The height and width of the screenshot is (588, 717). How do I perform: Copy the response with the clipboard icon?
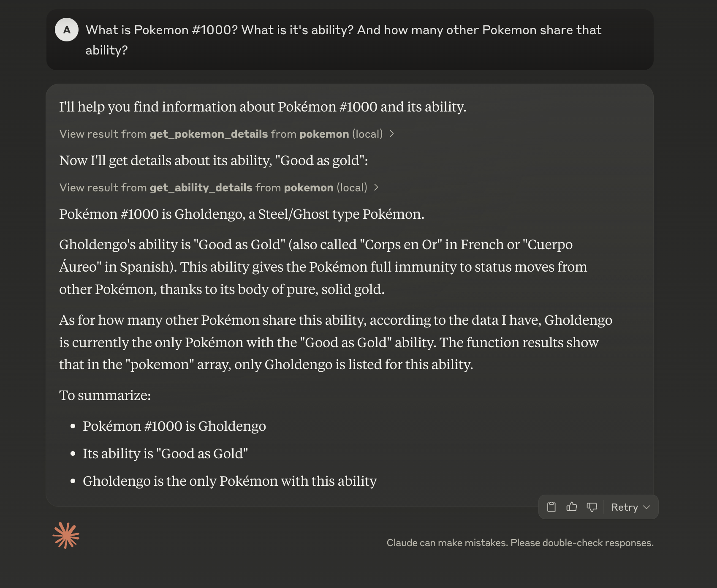551,507
